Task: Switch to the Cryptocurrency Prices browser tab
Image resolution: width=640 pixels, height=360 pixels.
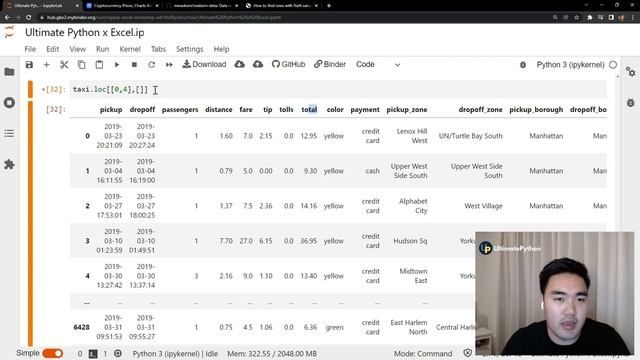Action: coord(122,6)
